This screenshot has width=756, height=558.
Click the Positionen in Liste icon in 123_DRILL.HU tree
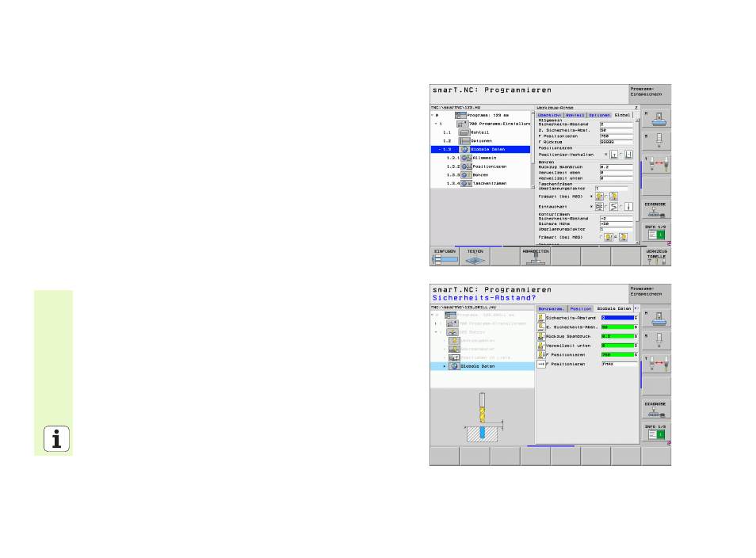454,357
